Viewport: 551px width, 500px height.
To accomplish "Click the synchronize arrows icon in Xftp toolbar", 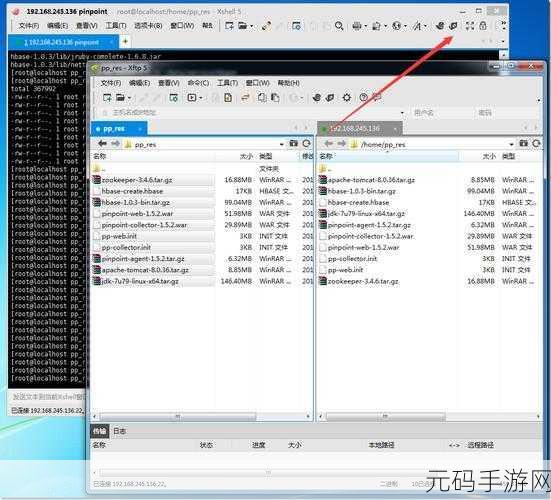I will (245, 97).
